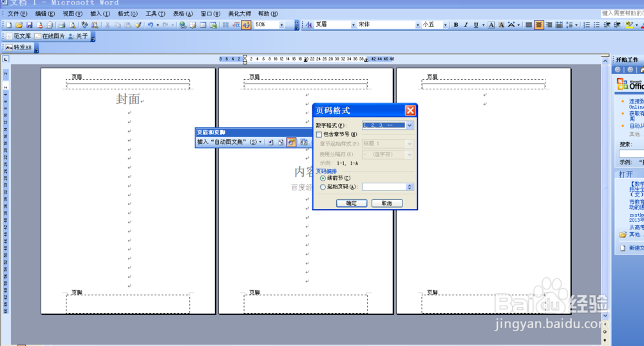Screen dimensions: 644x346
Task: Click the 转发A8 toolbar button
Action: 19,48
